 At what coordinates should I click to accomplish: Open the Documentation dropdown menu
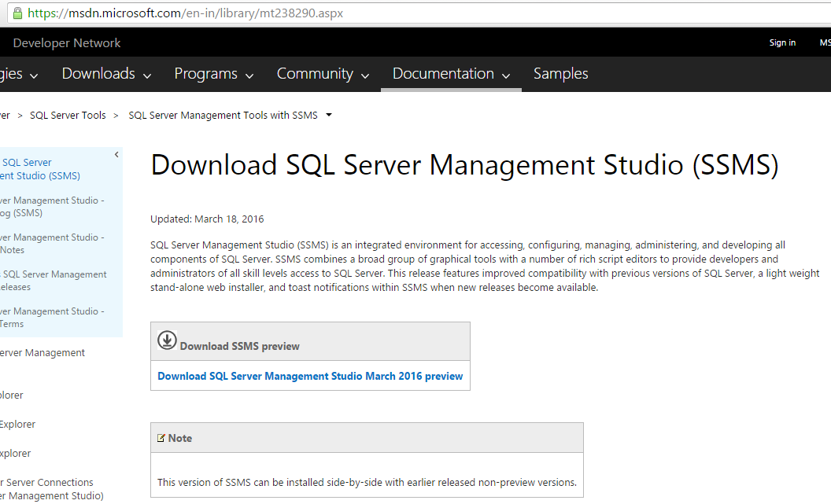coord(451,74)
